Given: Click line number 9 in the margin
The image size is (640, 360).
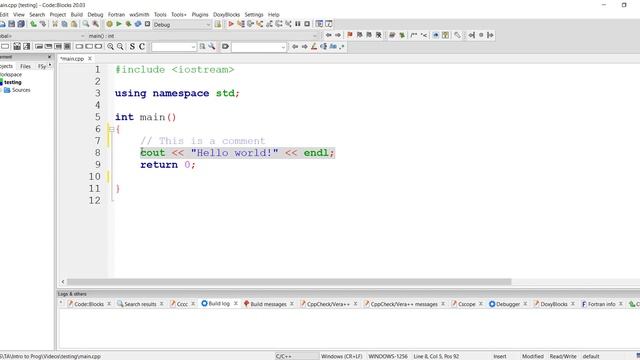Looking at the screenshot, I should 98,164.
